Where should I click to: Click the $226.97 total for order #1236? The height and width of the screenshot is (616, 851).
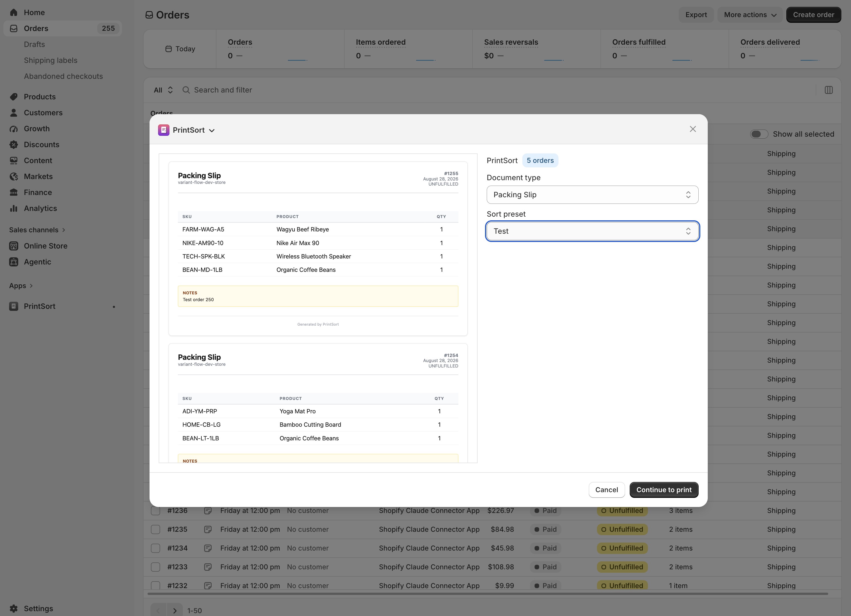coord(500,511)
